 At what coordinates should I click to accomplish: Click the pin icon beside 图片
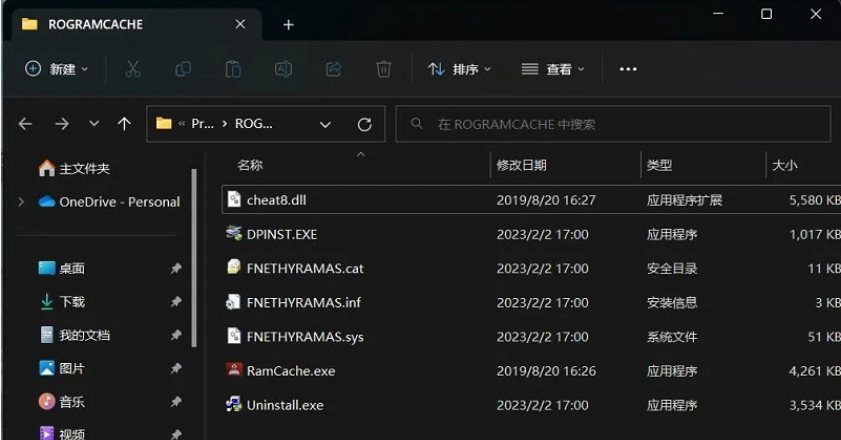point(176,369)
